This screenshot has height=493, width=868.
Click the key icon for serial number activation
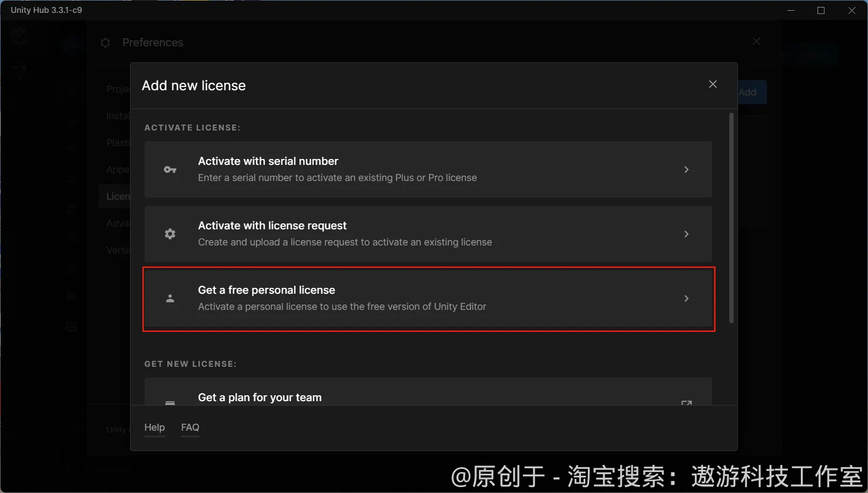coord(170,170)
